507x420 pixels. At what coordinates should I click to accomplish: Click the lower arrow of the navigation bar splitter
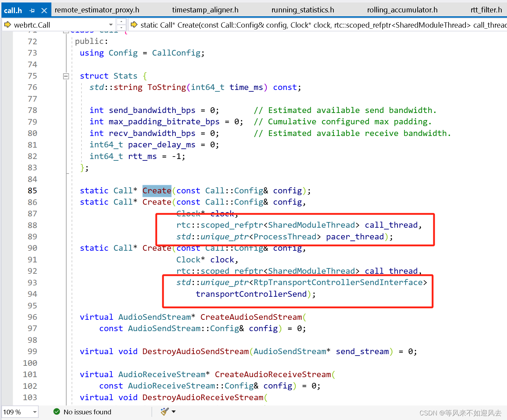click(x=121, y=28)
